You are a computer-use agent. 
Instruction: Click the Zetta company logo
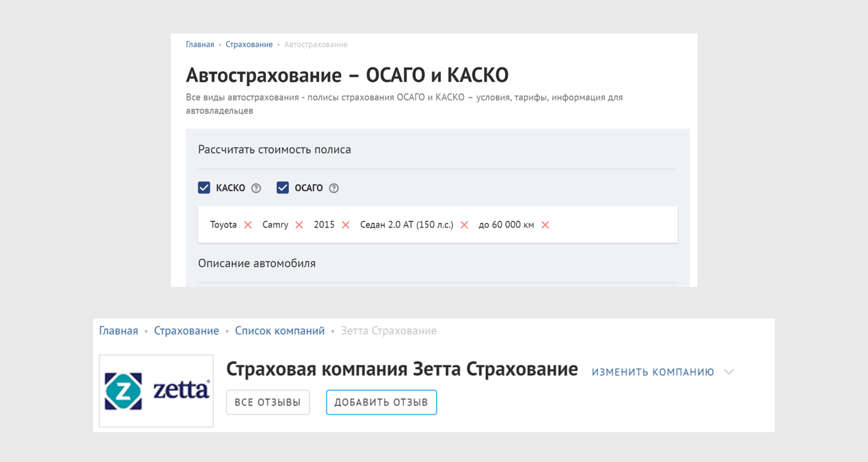coord(156,391)
